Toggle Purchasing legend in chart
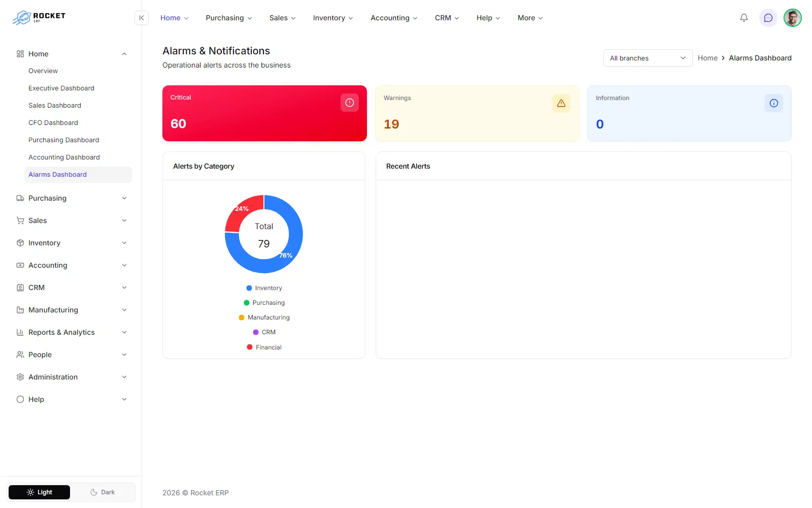 264,303
